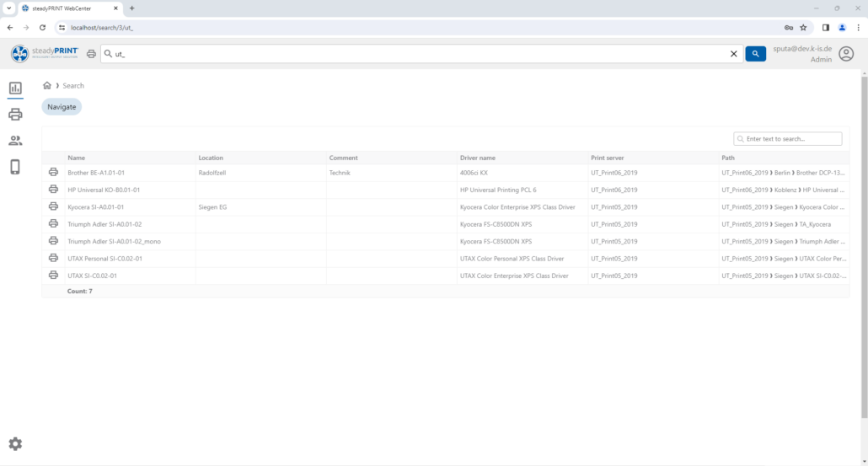The image size is (868, 466).
Task: Go to home via breadcrumb house icon
Action: coord(47,85)
